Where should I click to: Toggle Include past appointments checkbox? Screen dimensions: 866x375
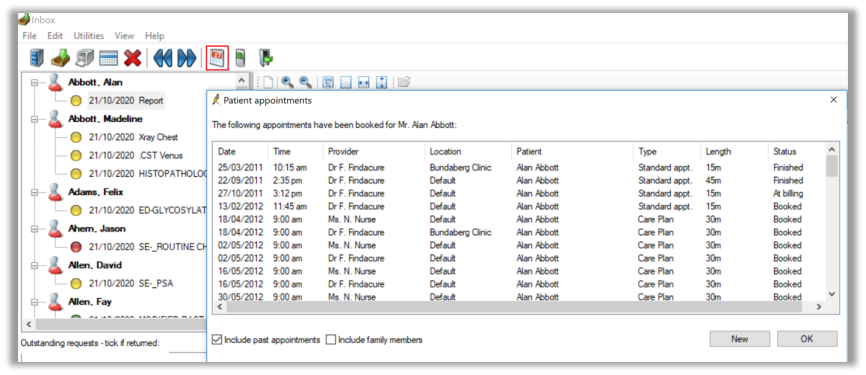coord(217,340)
